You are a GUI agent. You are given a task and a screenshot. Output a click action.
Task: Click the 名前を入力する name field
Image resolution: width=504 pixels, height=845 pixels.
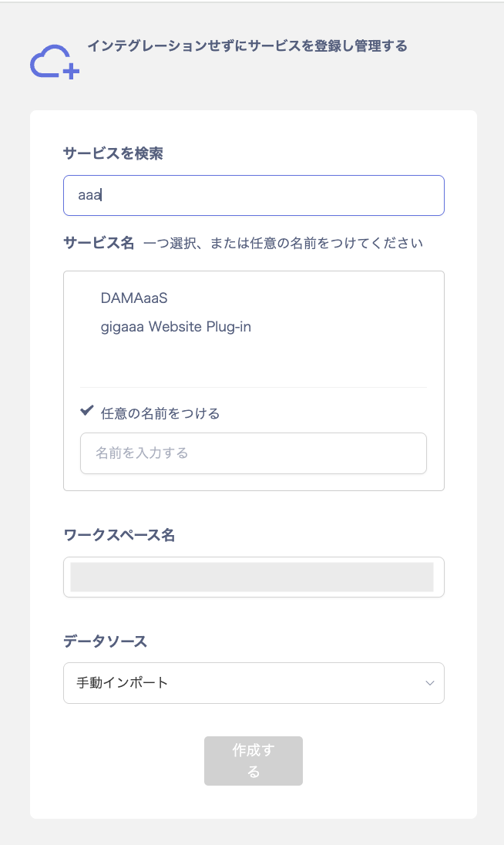[x=253, y=453]
